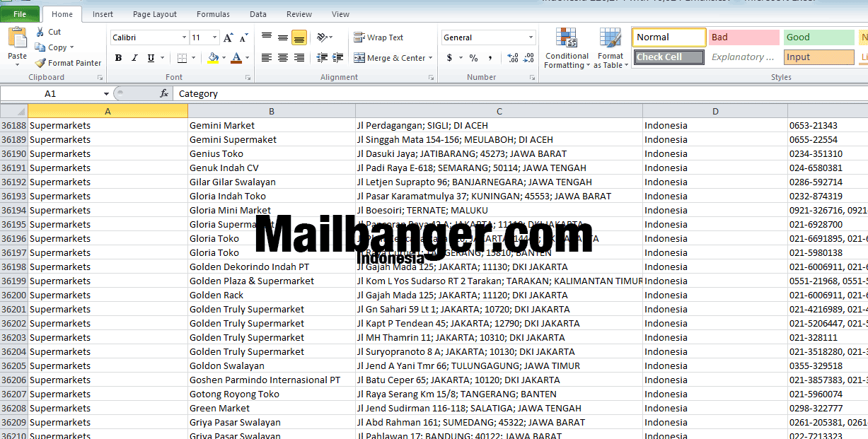This screenshot has height=439, width=868.
Task: Select row 36198 header
Action: pos(13,267)
